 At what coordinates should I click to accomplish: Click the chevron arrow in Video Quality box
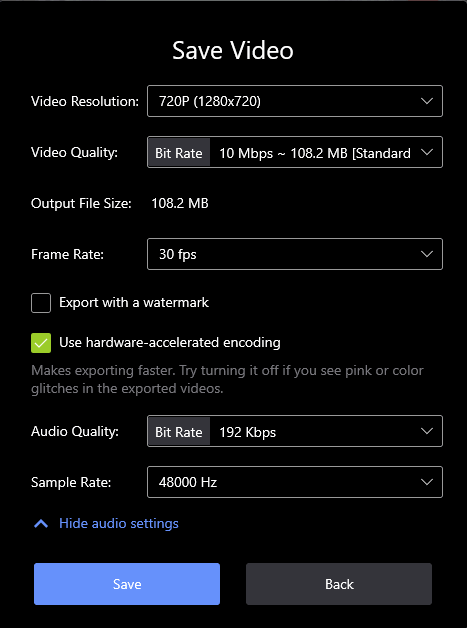[x=427, y=152]
